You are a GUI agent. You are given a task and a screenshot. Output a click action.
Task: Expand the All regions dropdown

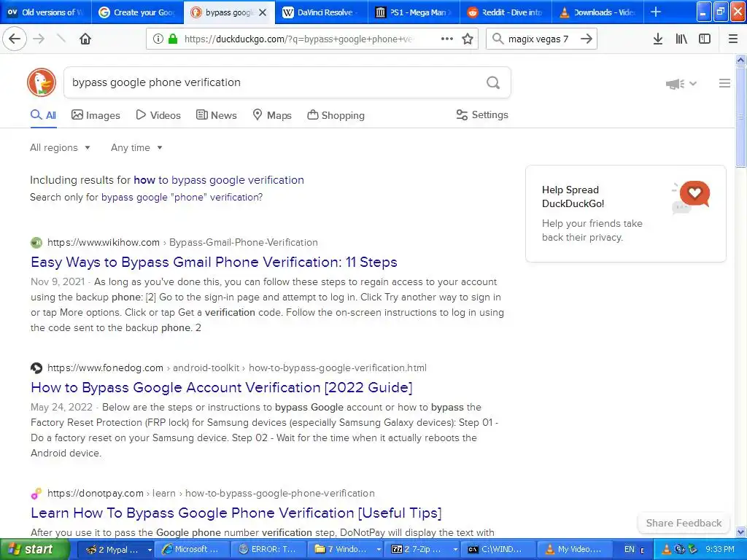coord(60,147)
